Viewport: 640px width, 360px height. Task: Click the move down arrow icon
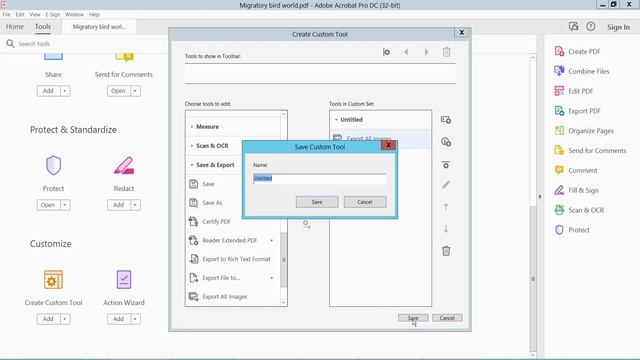pos(446,229)
